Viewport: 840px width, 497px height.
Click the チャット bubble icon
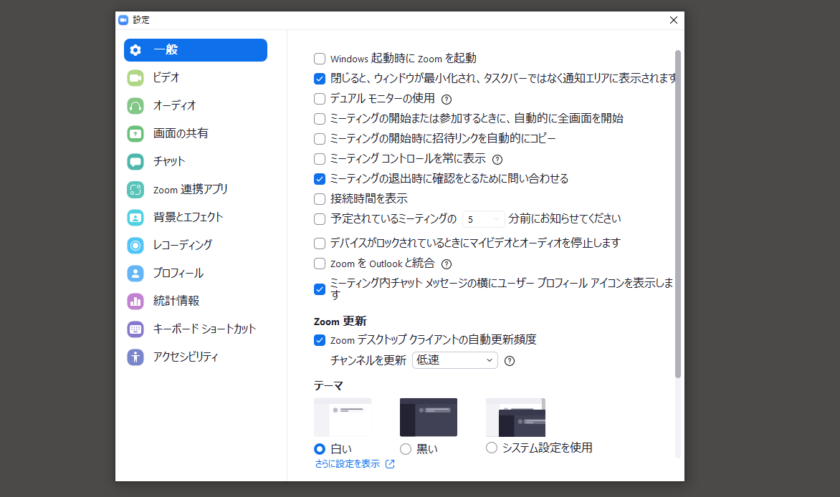tap(136, 161)
